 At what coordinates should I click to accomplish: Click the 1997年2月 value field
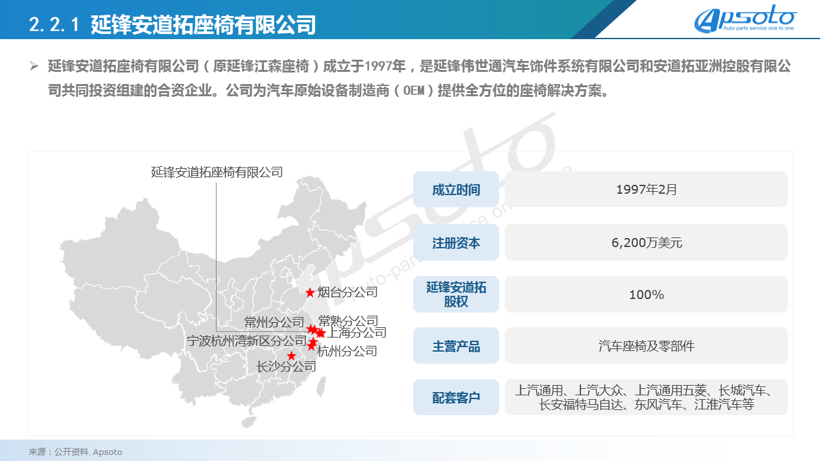tap(646, 190)
